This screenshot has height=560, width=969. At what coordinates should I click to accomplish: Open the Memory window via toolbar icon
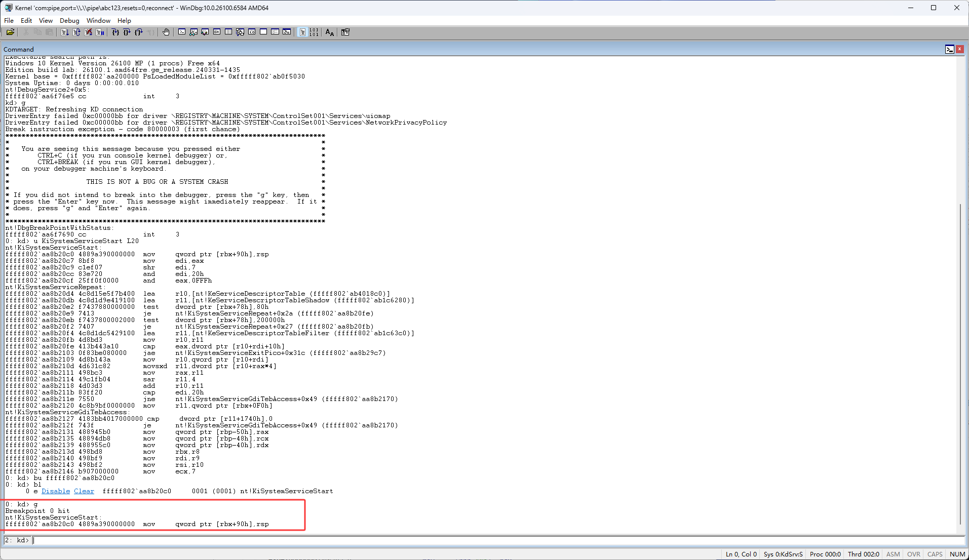coord(228,32)
